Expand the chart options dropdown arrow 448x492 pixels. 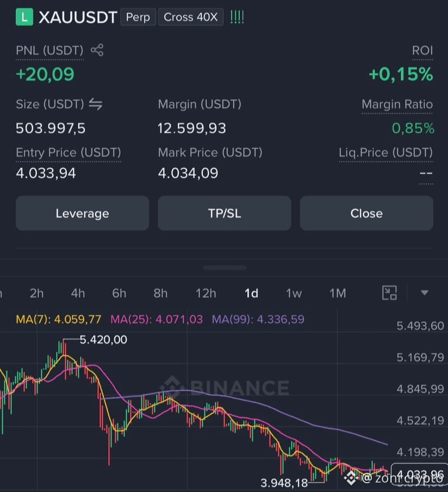coord(425,293)
